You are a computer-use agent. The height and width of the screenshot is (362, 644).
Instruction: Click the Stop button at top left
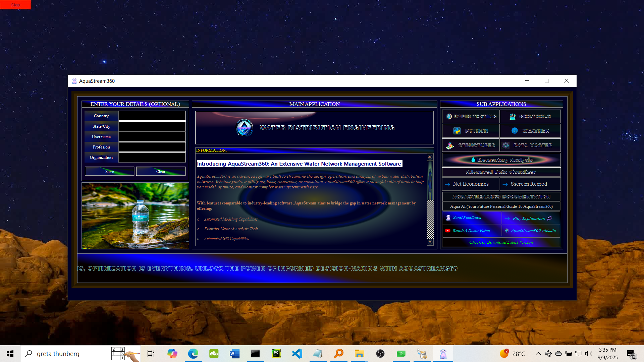(15, 5)
